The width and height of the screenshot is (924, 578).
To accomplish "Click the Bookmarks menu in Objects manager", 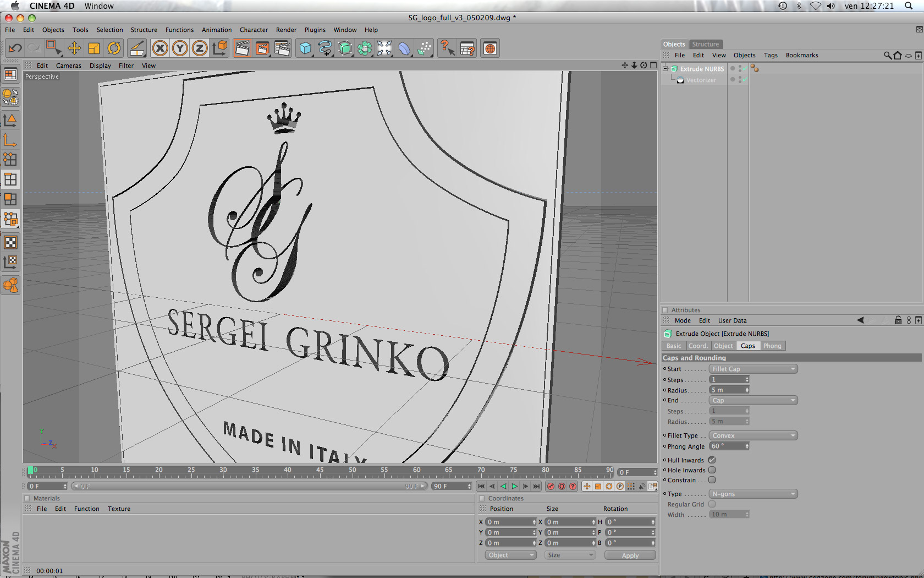I will 802,55.
